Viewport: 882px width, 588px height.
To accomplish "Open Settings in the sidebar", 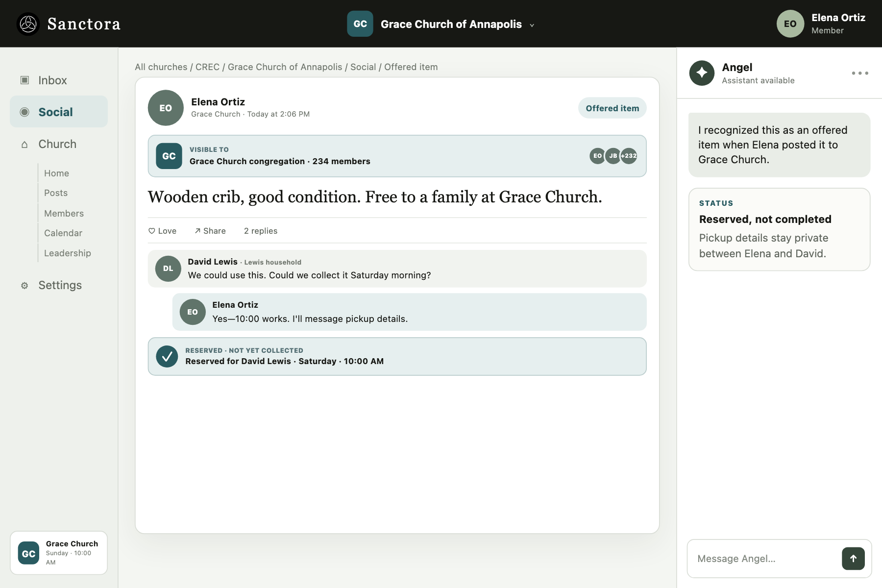I will pyautogui.click(x=59, y=285).
